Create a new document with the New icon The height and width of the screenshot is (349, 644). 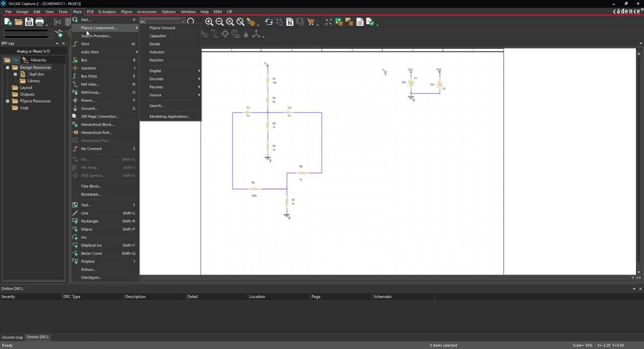(x=7, y=22)
